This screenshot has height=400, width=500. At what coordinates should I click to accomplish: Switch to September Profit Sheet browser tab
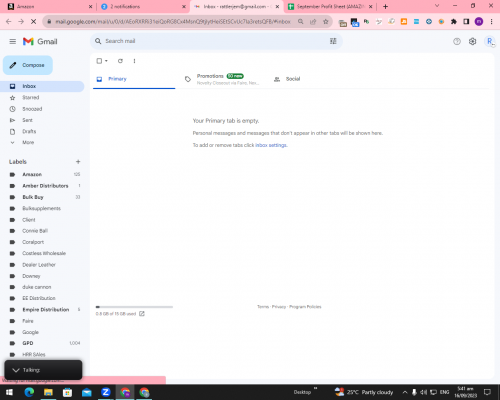(x=331, y=6)
